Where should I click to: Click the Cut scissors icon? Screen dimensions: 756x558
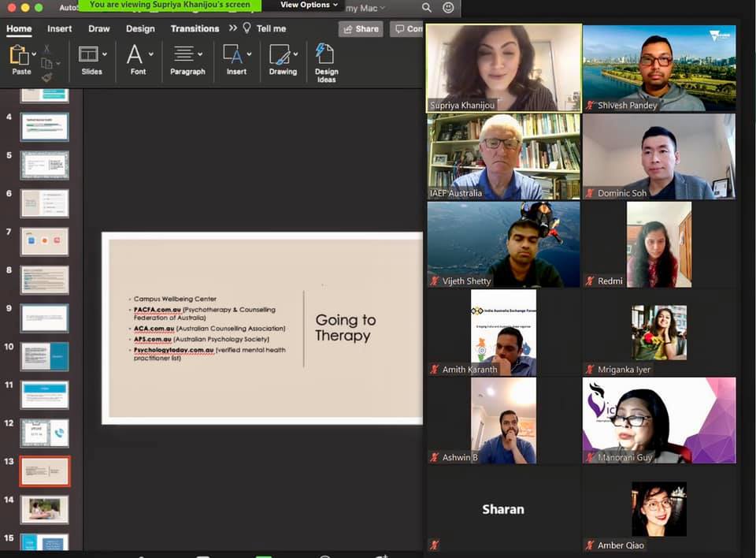pyautogui.click(x=46, y=49)
